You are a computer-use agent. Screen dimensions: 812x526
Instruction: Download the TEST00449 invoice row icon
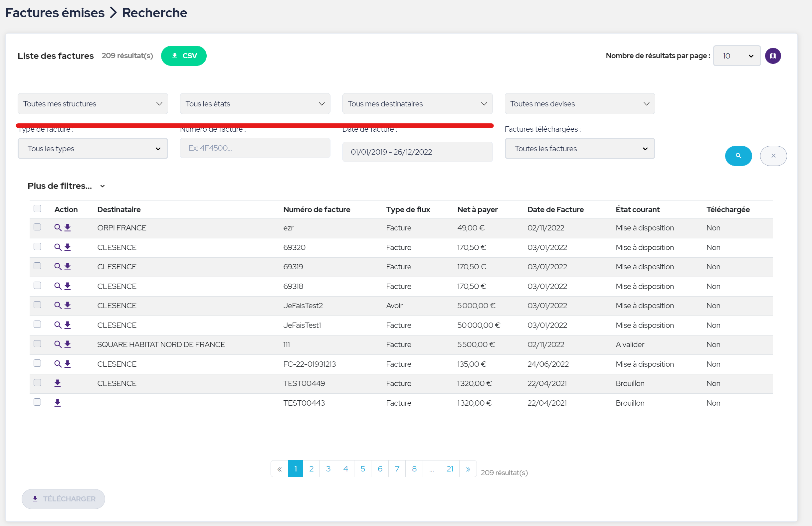pos(57,383)
